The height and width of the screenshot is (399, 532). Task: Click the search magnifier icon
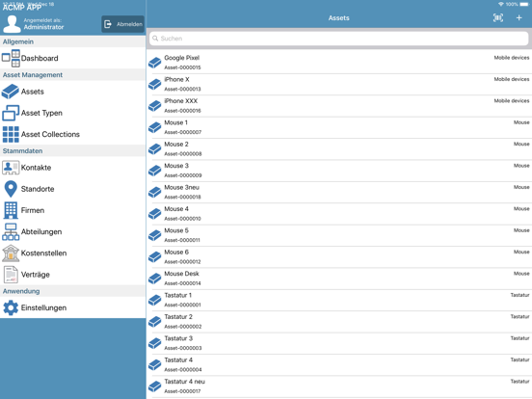tap(155, 39)
